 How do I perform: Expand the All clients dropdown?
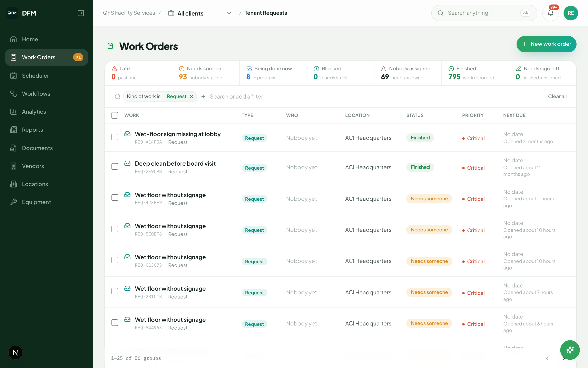199,13
